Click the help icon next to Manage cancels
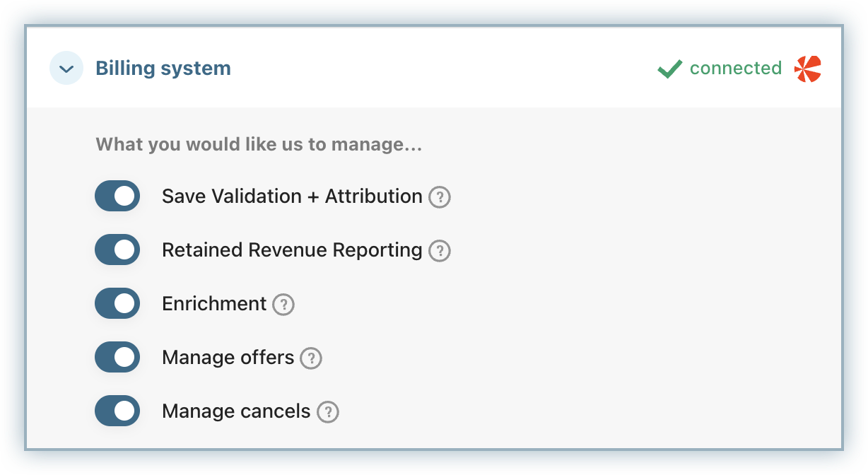This screenshot has width=868, height=475. 328,412
